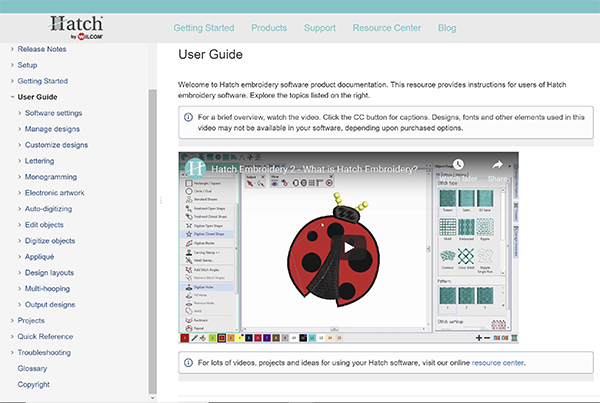Open the Products menu

coord(269,28)
